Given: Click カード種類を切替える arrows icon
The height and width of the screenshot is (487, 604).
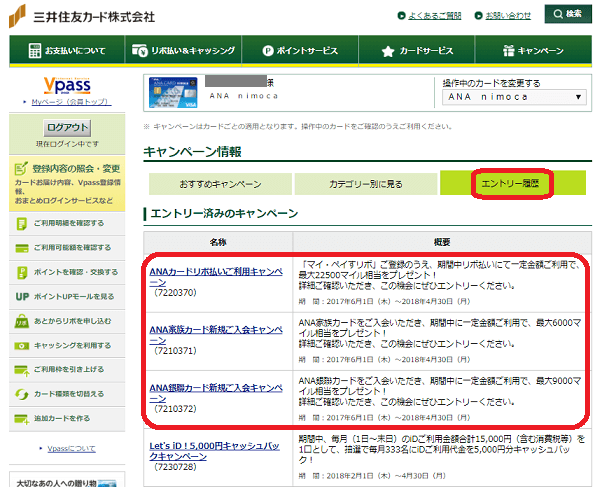Looking at the screenshot, I should pyautogui.click(x=22, y=395).
